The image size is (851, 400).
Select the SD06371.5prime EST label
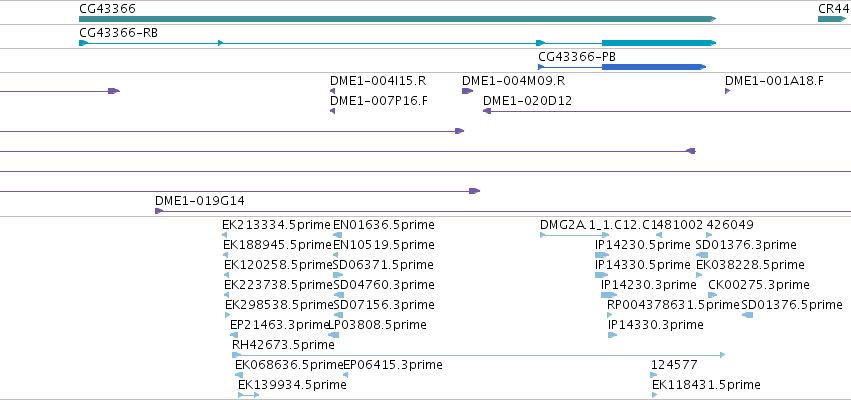click(383, 265)
